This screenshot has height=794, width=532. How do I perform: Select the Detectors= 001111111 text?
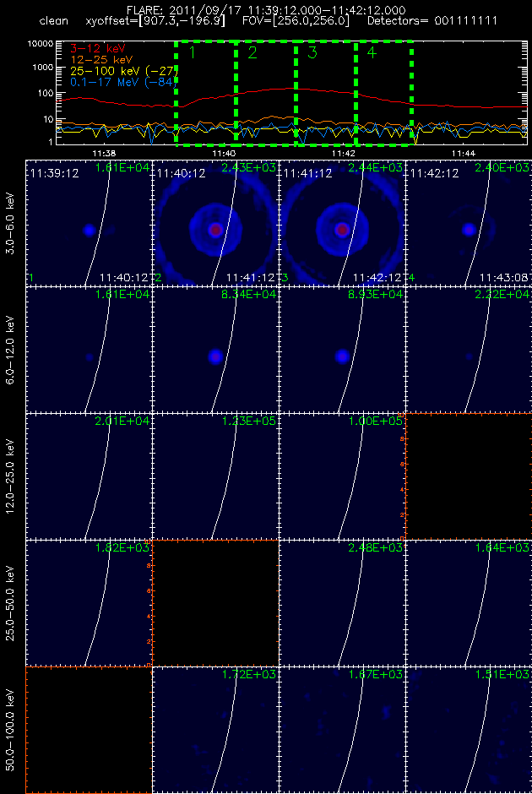(432, 21)
